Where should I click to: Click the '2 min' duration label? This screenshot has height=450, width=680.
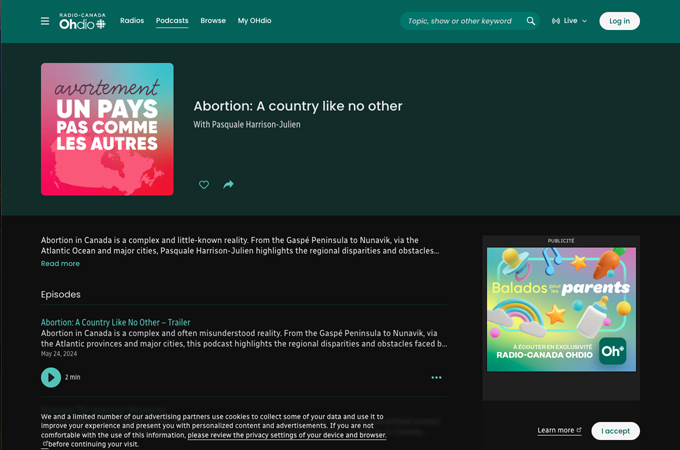pyautogui.click(x=72, y=377)
